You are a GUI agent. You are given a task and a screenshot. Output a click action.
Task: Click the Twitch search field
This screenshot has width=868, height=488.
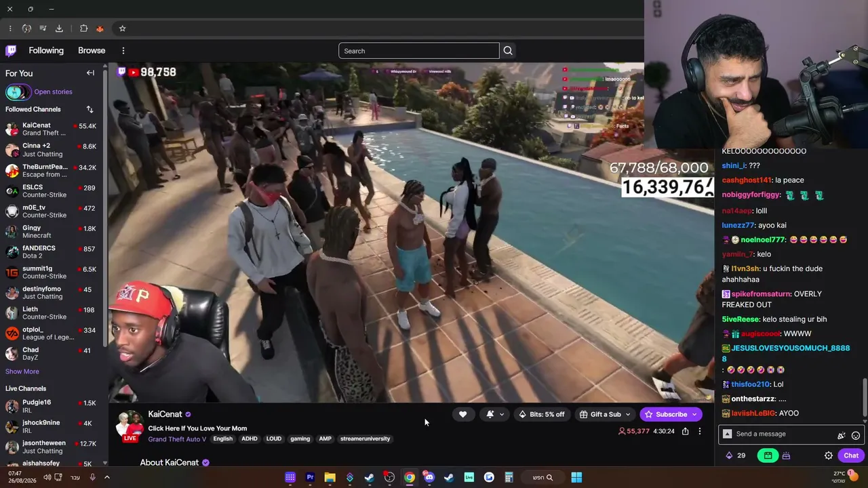[419, 51]
